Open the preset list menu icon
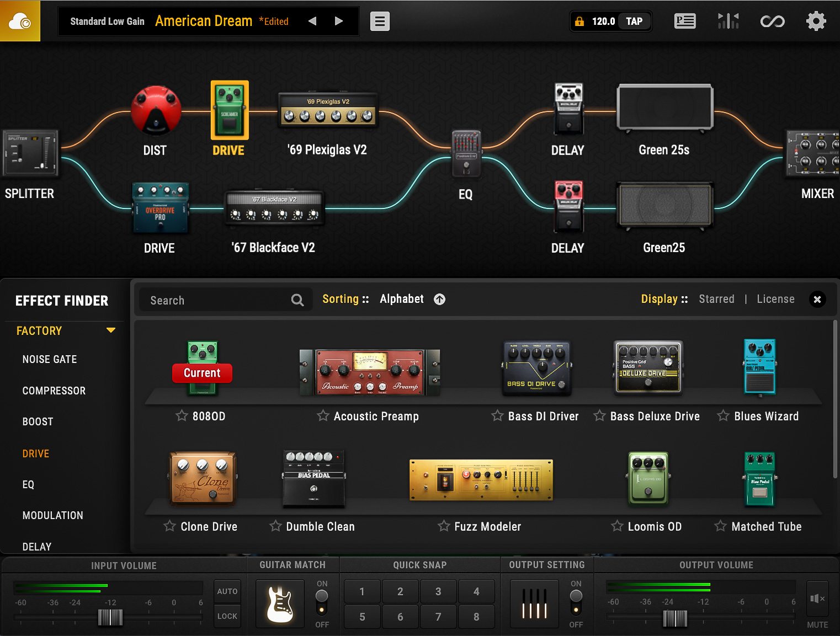 [380, 22]
